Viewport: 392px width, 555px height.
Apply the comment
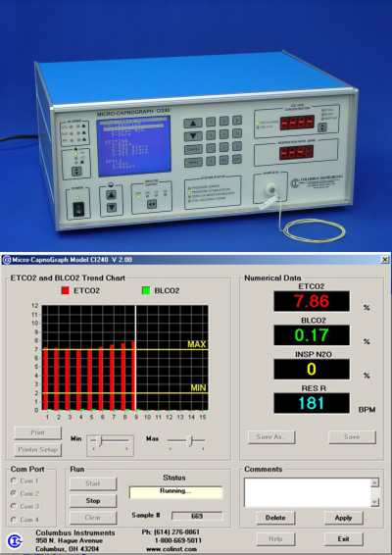tap(343, 518)
